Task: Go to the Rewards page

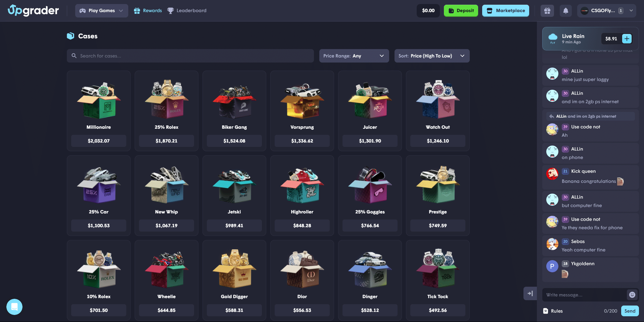Action: [148, 11]
